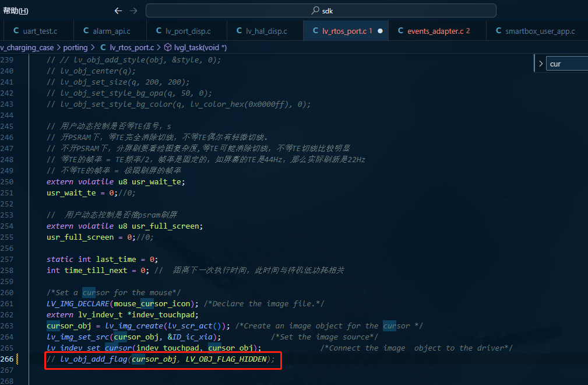Open the yellow change marker beside line 266
This screenshot has height=385, width=588.
pyautogui.click(x=17, y=359)
